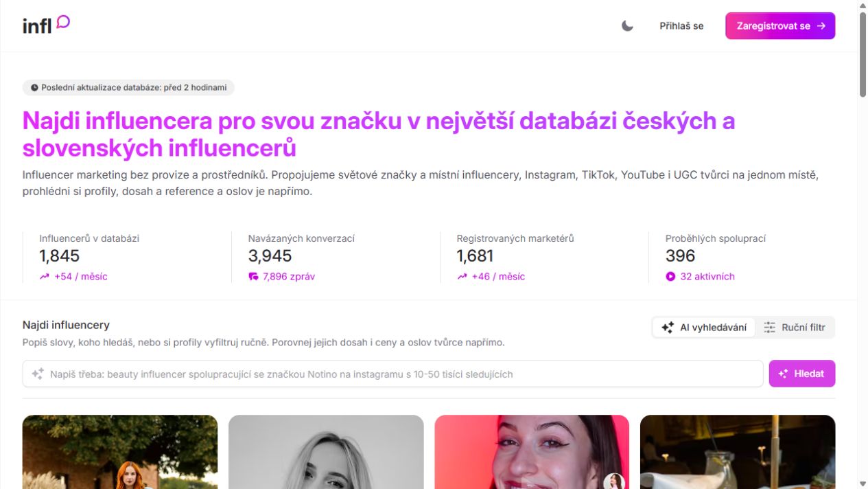Image resolution: width=868 pixels, height=489 pixels.
Task: Switch to the Ruční filtr tab
Action: pos(795,328)
